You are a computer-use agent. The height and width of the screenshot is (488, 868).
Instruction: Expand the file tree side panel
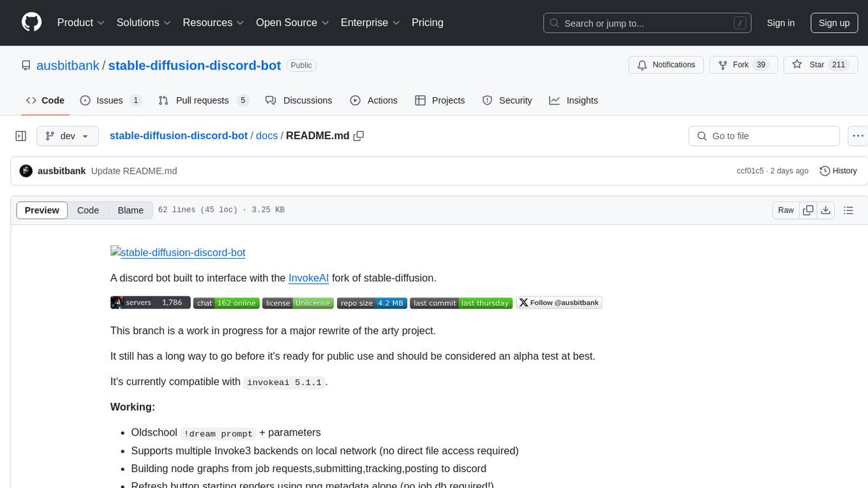click(x=21, y=136)
